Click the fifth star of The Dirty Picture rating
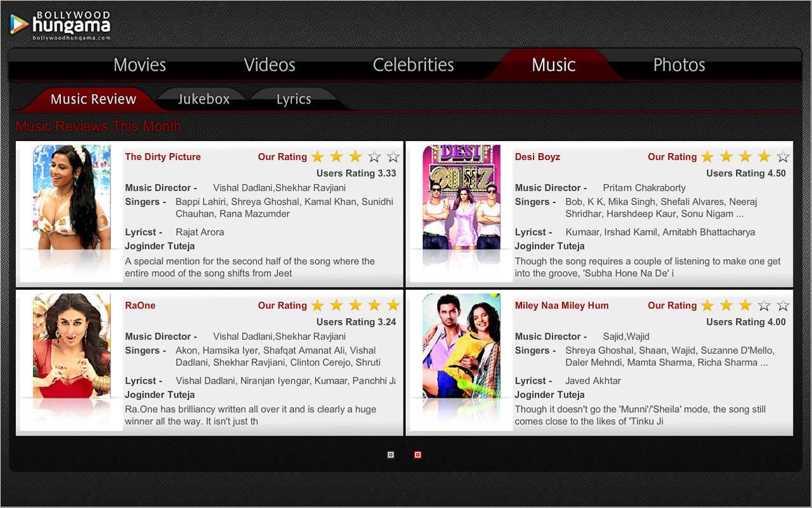Screen dimensions: 812x508 click(393, 156)
